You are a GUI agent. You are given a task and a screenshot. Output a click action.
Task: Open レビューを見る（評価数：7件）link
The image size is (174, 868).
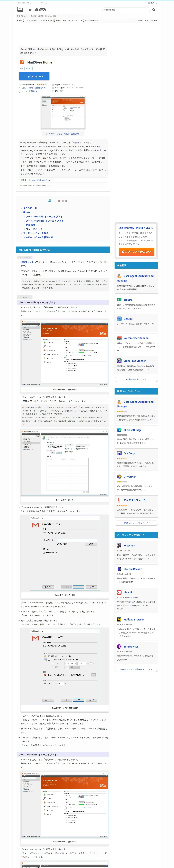[34, 88]
